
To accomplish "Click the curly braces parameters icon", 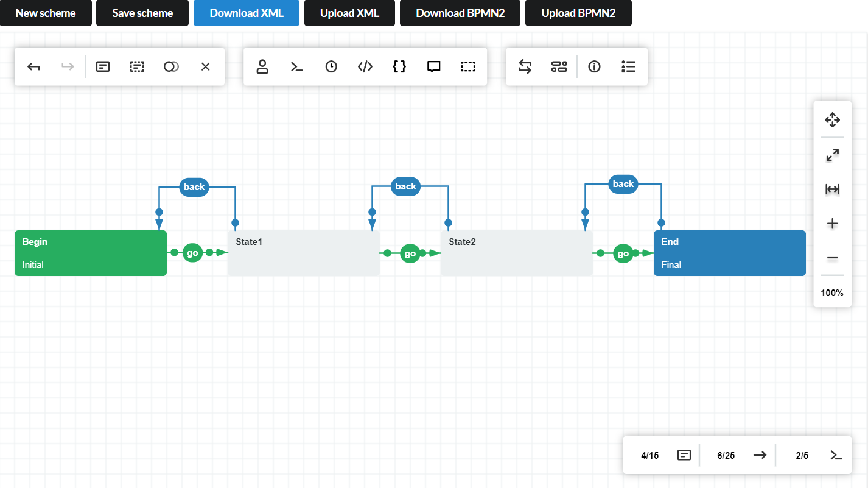I will (x=399, y=67).
